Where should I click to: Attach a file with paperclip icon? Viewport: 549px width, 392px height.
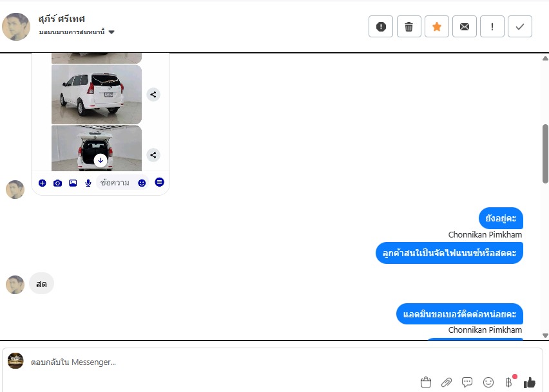click(447, 382)
